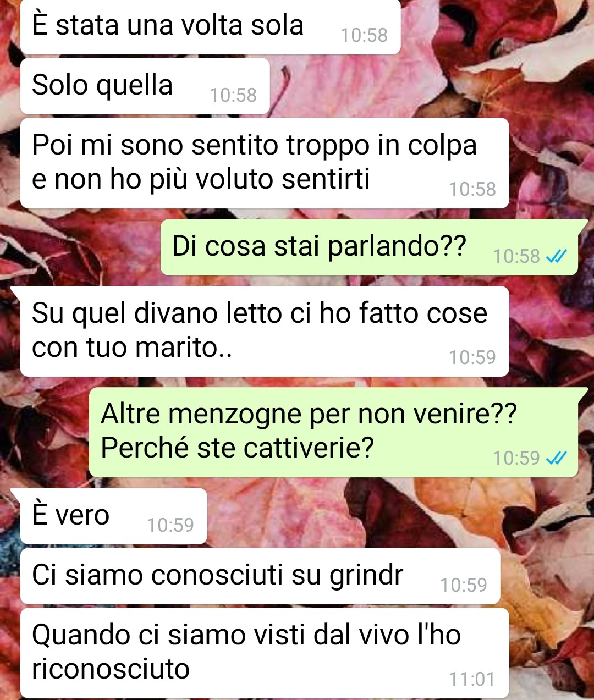Click the "È stata una volta sola" message
This screenshot has width=594, height=700.
(x=210, y=26)
